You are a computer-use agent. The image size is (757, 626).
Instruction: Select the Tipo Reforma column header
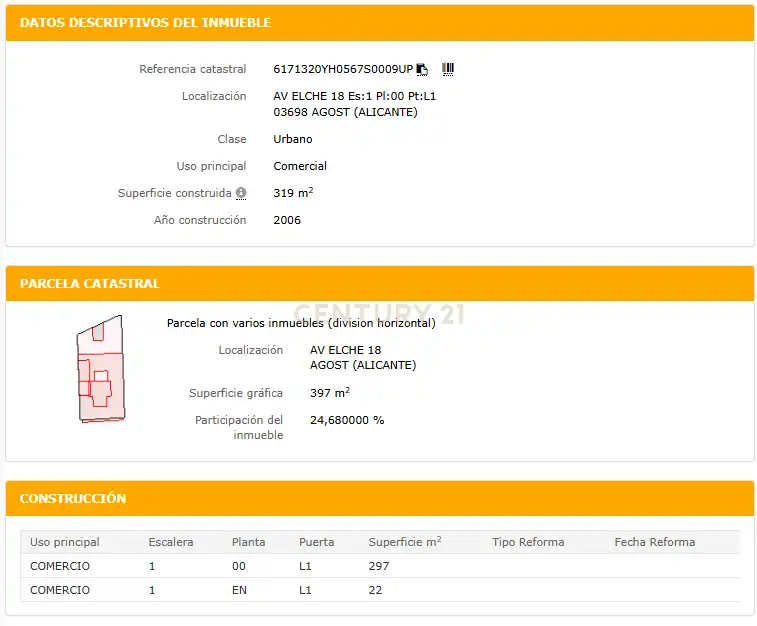coord(528,542)
